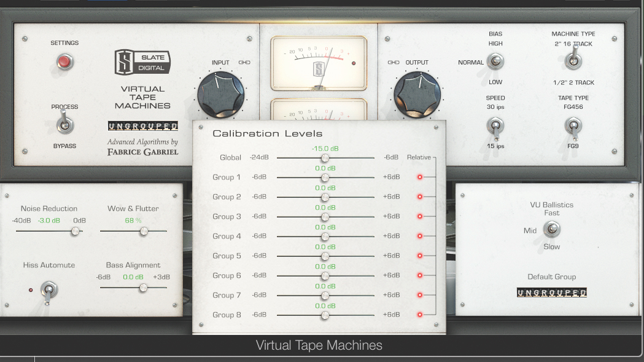
Task: Flip the TAPE TYPE FG456/FG9 switch
Action: click(x=573, y=127)
